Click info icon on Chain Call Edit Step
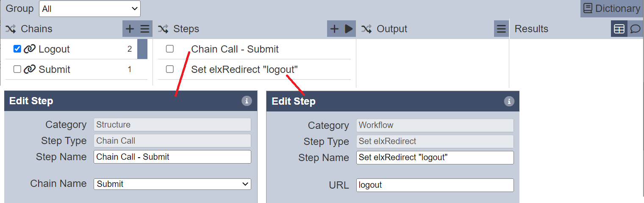The width and height of the screenshot is (644, 203). (247, 101)
